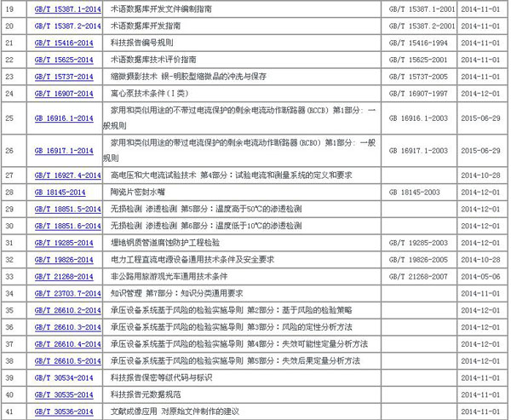Open the GB/T 21268-2014 link
This screenshot has width=511, height=420.
(64, 277)
